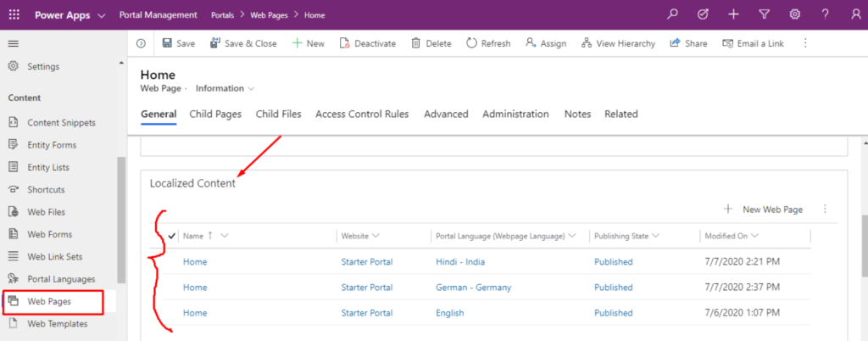Screen dimensions: 868x341
Task: Switch to the Notes tab
Action: (x=577, y=114)
